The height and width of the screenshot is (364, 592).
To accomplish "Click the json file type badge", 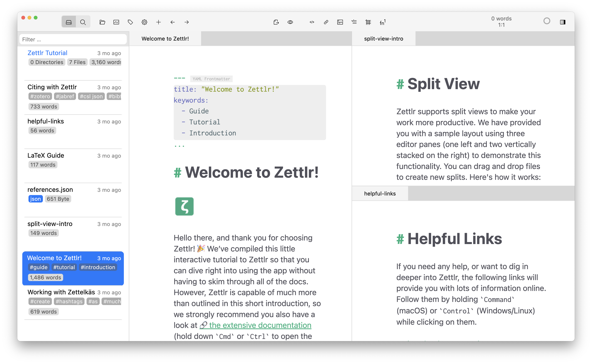I will 35,199.
